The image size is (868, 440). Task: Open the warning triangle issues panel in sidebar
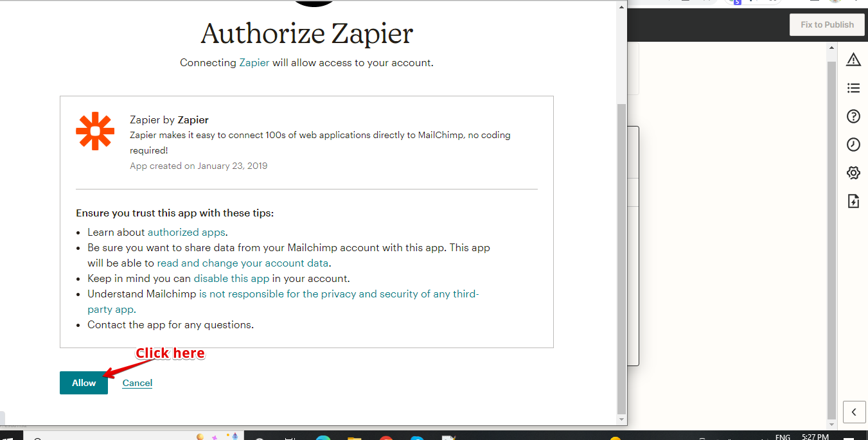click(x=853, y=60)
